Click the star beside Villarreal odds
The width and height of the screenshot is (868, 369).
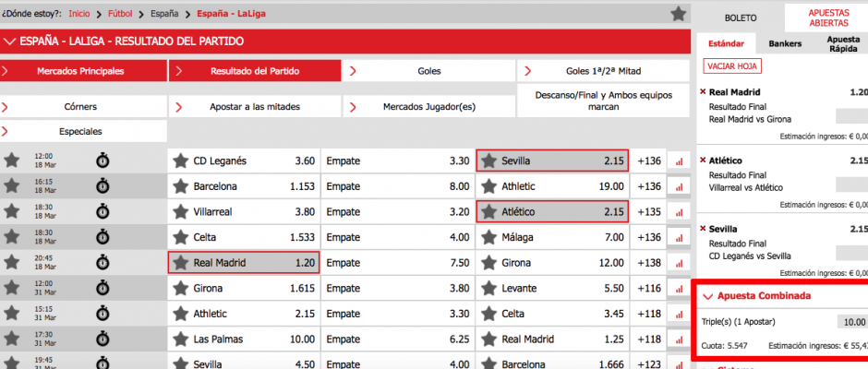tap(179, 212)
